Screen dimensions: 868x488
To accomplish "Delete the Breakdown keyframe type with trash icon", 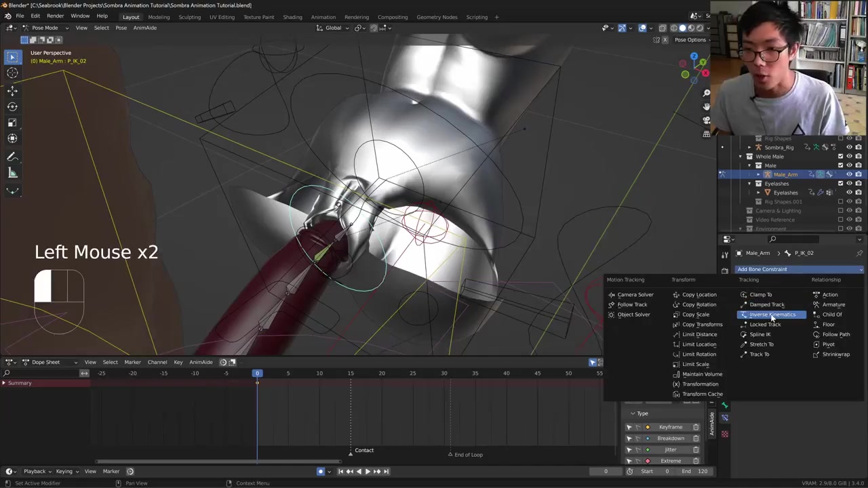I will pyautogui.click(x=696, y=439).
